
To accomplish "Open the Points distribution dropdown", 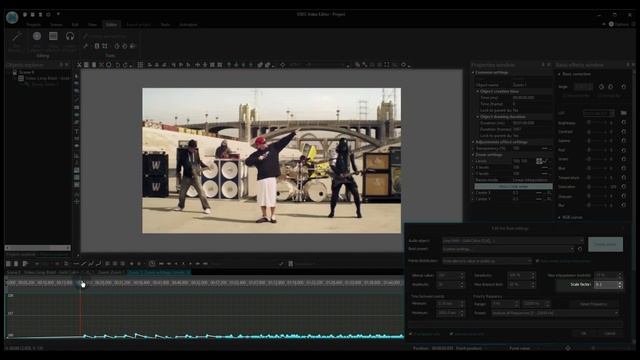I will click(487, 260).
